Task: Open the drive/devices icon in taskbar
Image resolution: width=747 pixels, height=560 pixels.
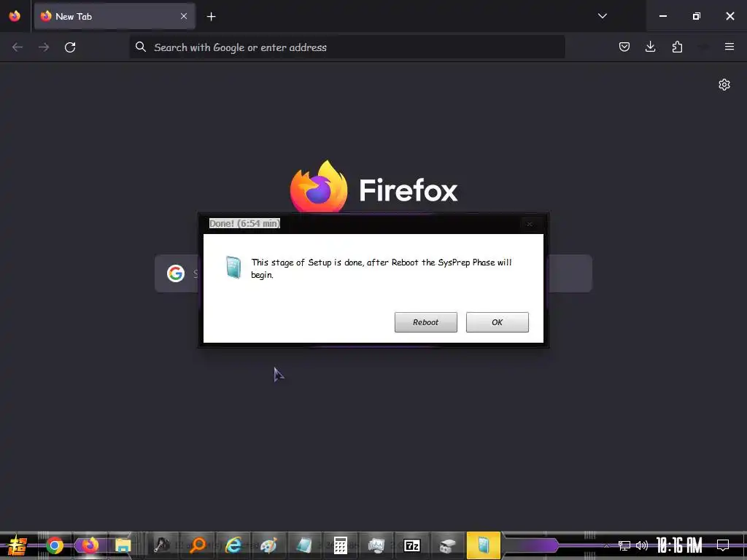Action: click(x=447, y=545)
